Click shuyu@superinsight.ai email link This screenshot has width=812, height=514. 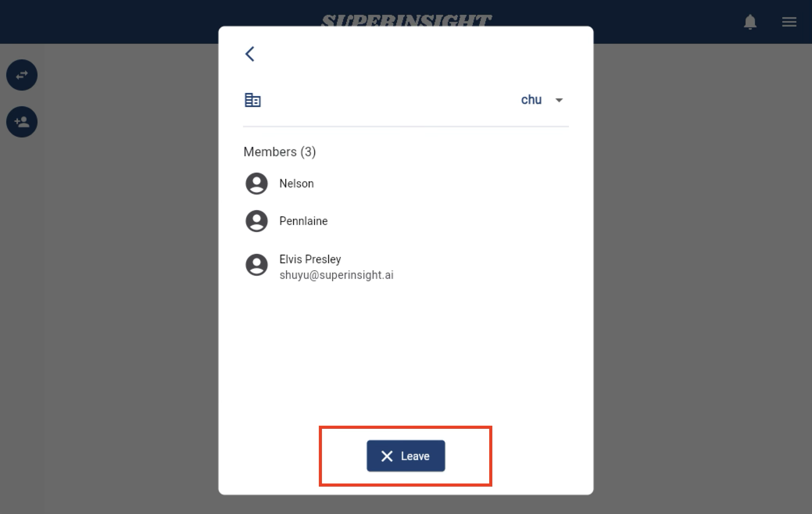click(336, 275)
